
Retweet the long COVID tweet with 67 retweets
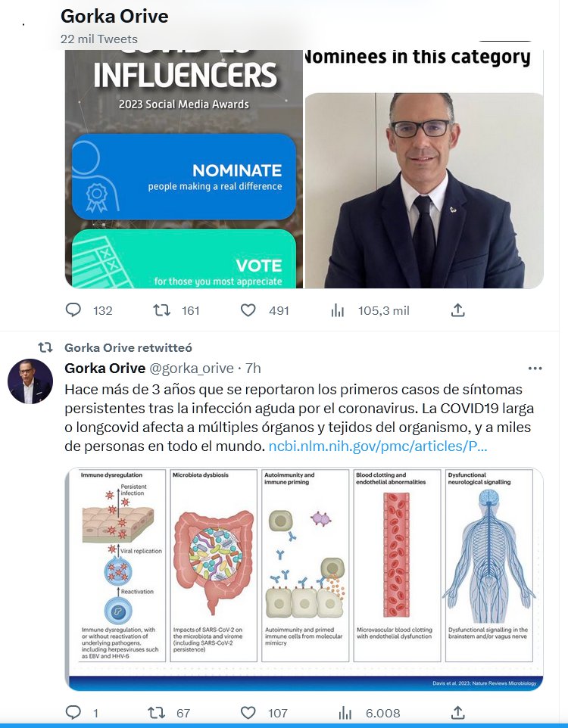(x=156, y=712)
